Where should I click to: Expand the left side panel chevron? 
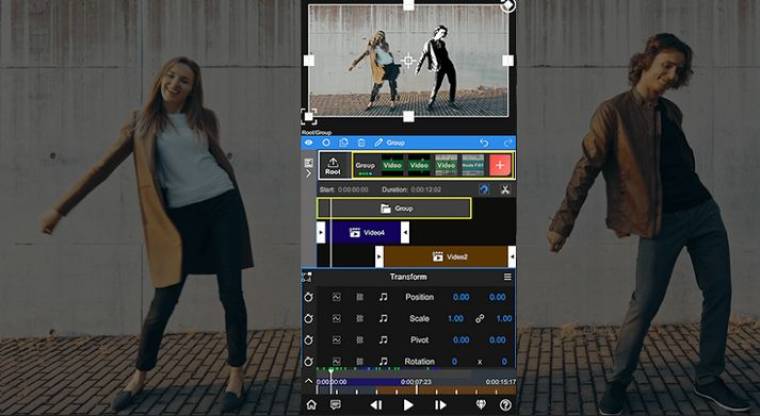(x=308, y=173)
